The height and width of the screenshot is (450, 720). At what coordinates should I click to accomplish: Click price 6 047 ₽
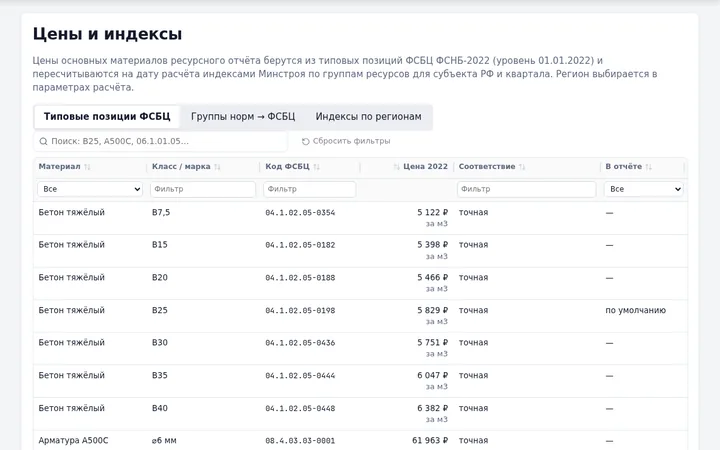[x=433, y=376]
